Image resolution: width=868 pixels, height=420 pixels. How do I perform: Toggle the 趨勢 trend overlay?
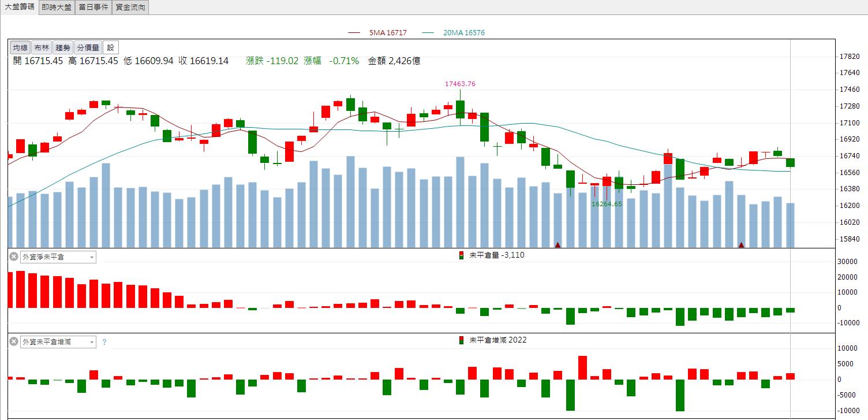tap(62, 48)
